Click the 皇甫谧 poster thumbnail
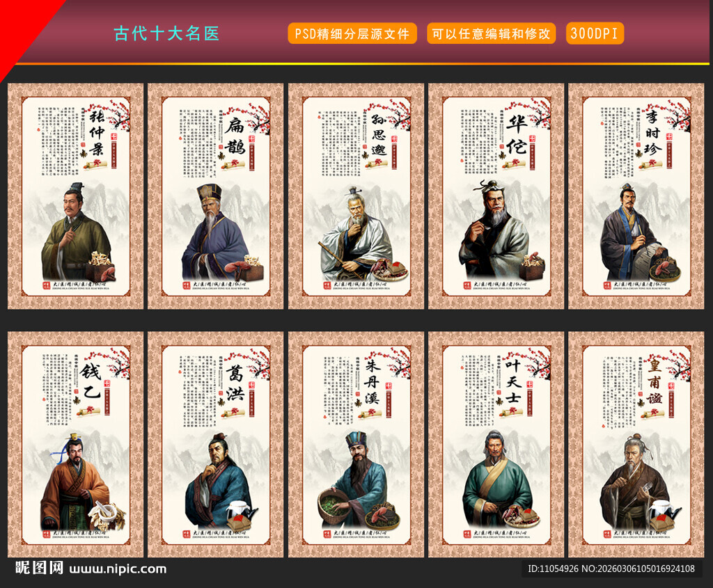The width and height of the screenshot is (713, 588). (x=636, y=445)
